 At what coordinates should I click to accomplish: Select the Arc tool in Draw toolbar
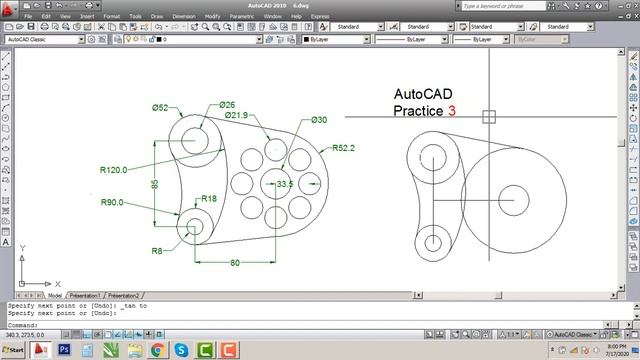(x=6, y=108)
